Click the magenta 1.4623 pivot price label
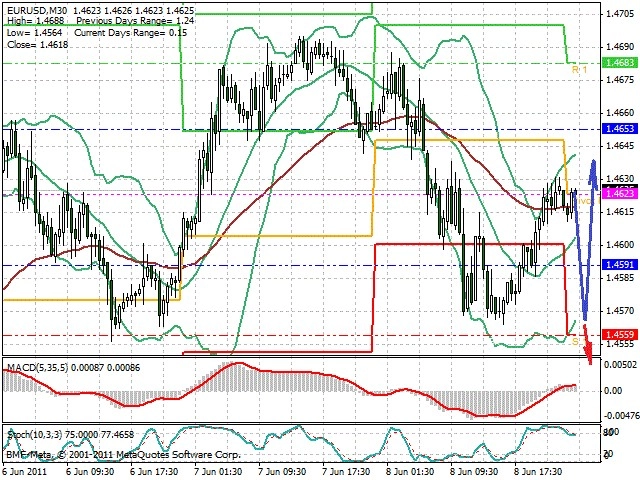Image resolution: width=640 pixels, height=480 pixels. [x=620, y=193]
